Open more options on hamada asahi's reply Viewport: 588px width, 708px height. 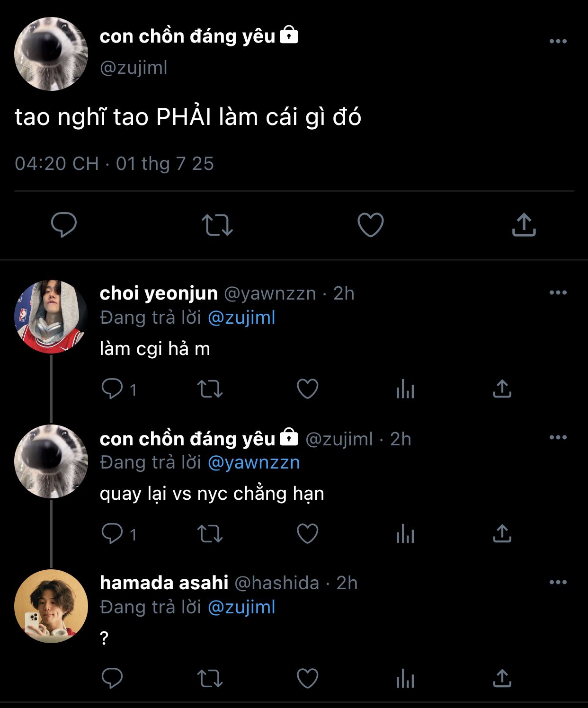click(558, 583)
